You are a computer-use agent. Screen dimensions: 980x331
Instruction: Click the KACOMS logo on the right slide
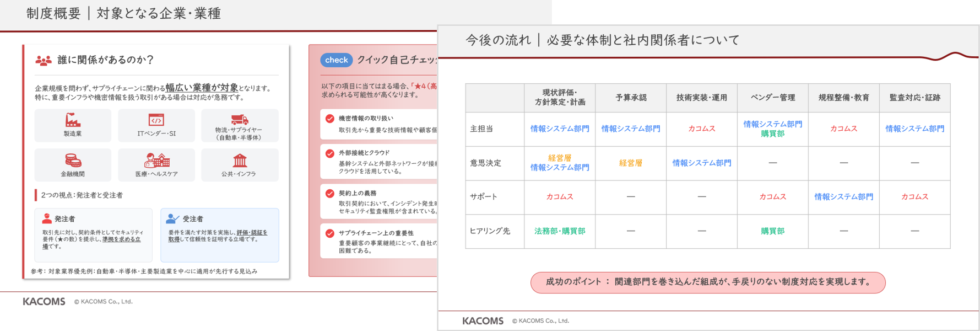click(x=483, y=321)
